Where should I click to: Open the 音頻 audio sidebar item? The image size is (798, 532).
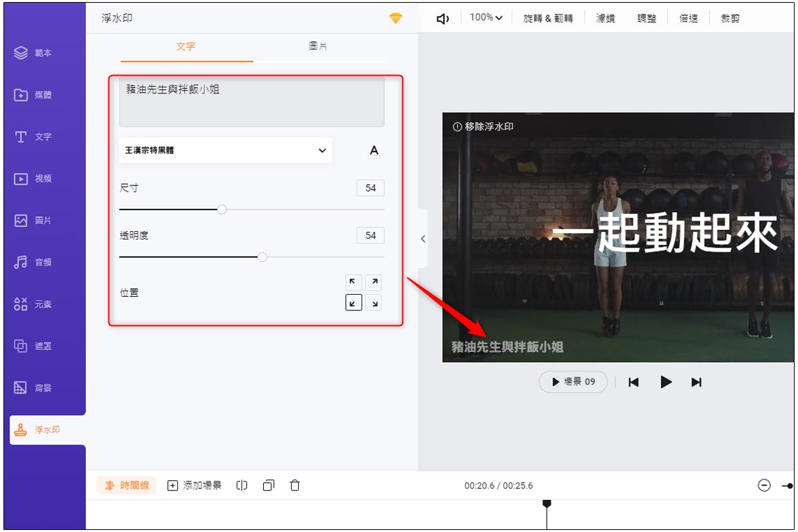click(33, 262)
